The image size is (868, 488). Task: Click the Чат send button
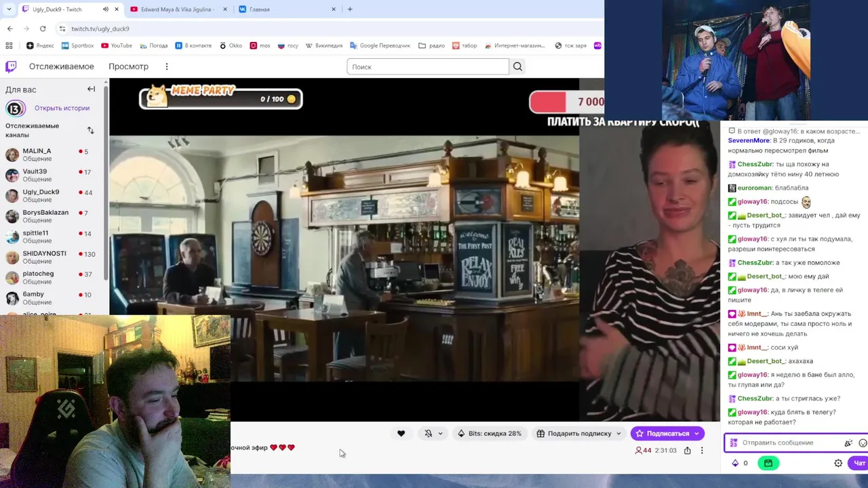click(859, 463)
